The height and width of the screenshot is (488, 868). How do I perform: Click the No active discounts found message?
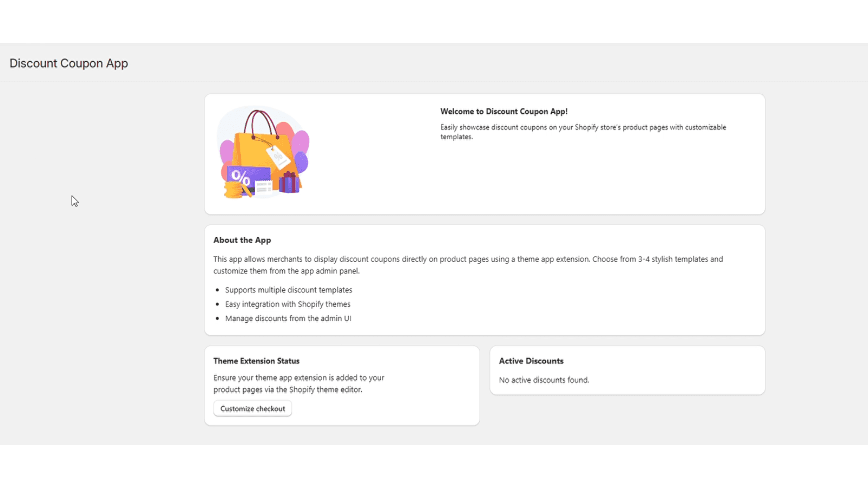click(544, 380)
